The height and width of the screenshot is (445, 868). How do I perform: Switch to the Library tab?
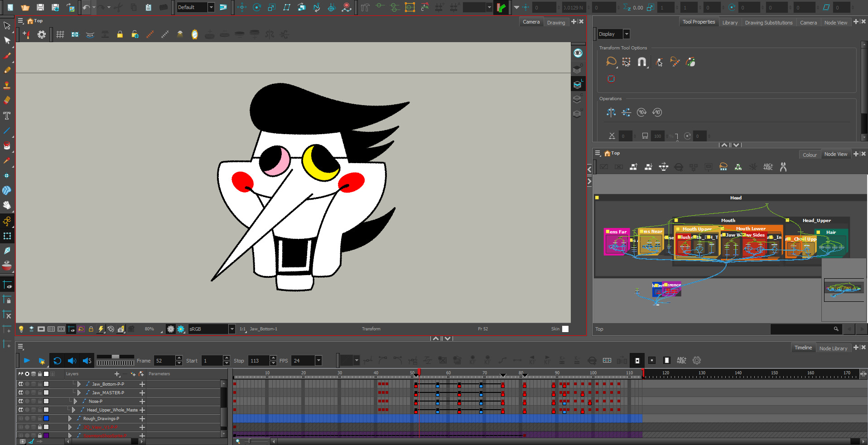point(730,23)
